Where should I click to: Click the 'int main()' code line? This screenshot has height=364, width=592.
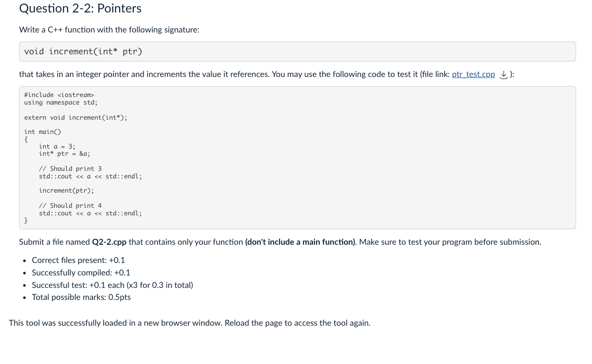pos(43,132)
